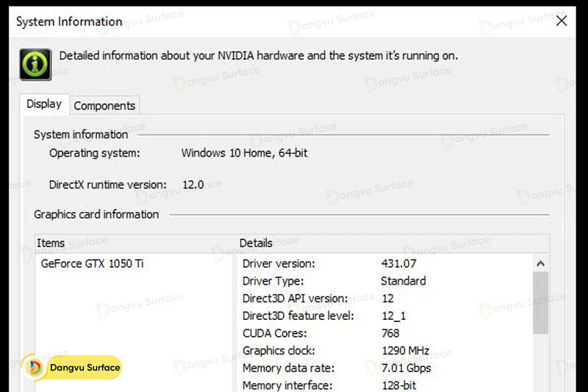Click the Details list scrollbar thumb
The width and height of the screenshot is (588, 392).
click(540, 302)
